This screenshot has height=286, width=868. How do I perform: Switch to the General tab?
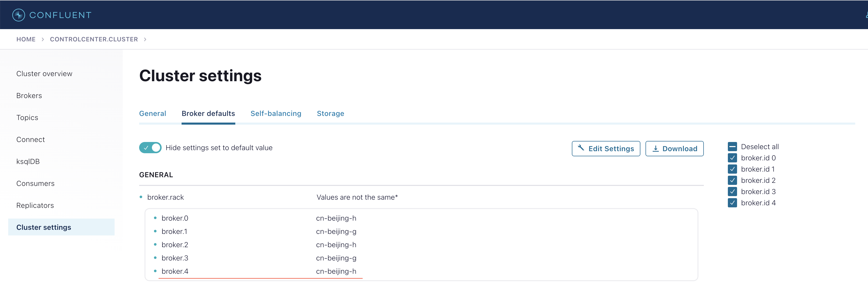click(x=153, y=113)
